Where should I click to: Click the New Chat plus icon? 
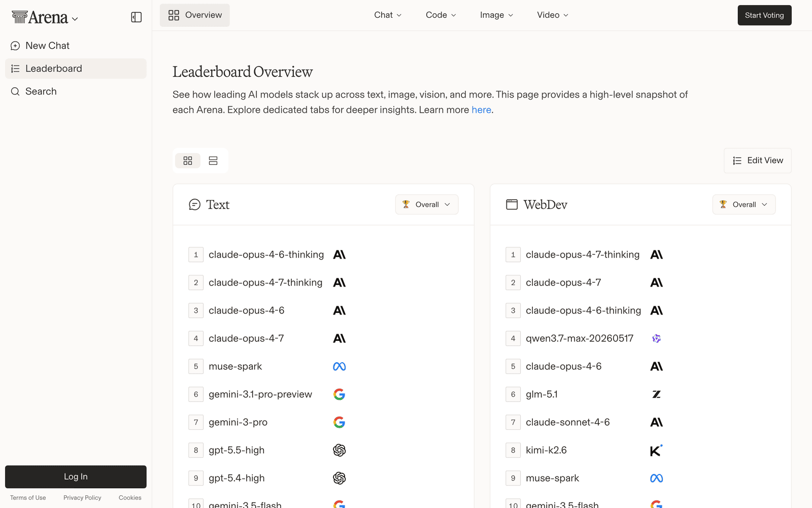click(x=15, y=46)
